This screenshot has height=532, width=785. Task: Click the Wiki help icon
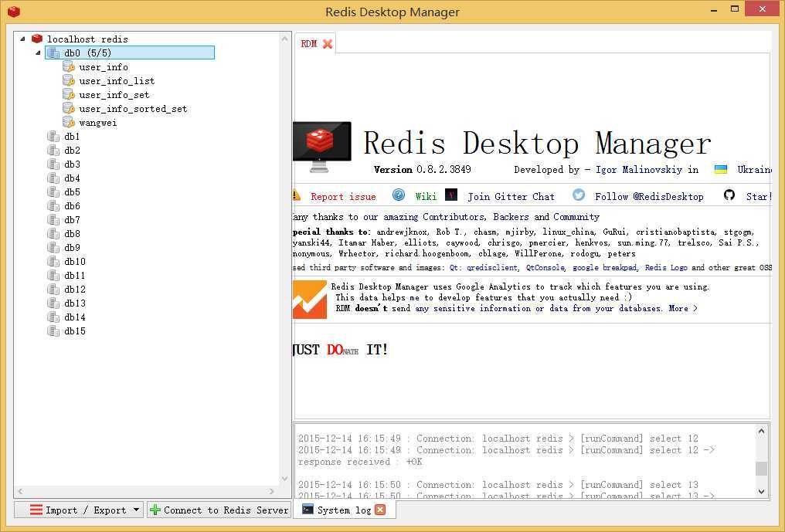(399, 195)
